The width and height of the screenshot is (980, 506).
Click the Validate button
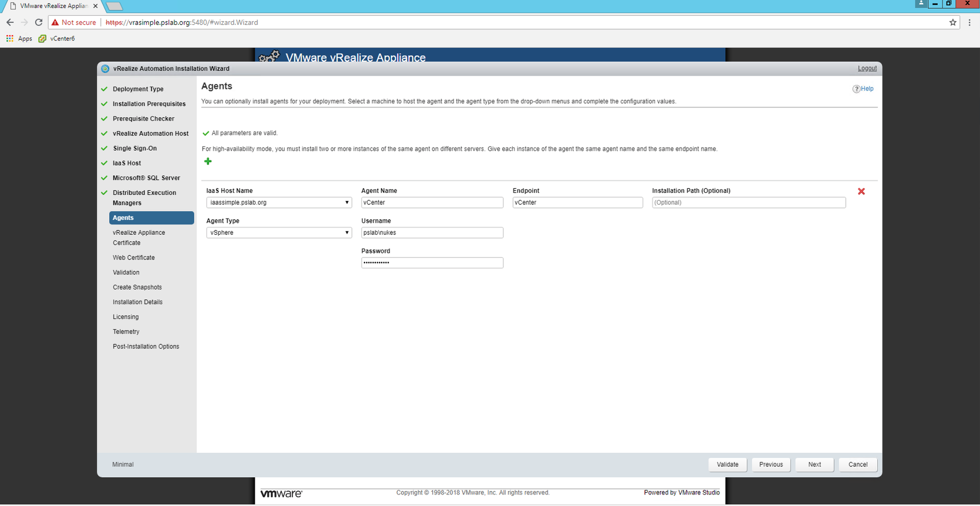point(728,464)
